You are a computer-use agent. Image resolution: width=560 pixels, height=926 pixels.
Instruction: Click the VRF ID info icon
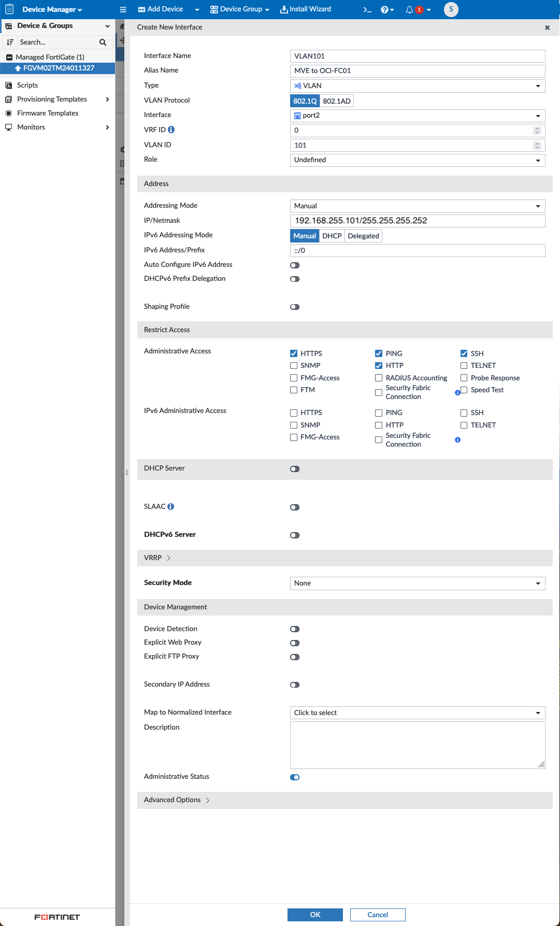coord(171,130)
